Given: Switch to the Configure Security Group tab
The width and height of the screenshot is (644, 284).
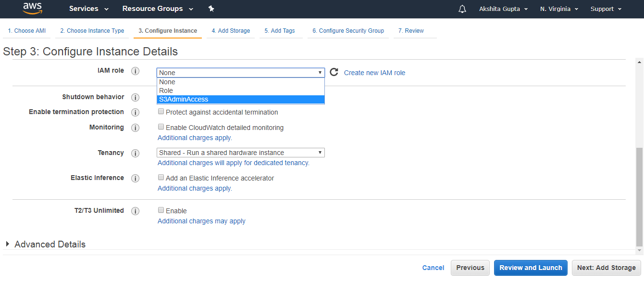Looking at the screenshot, I should 348,30.
